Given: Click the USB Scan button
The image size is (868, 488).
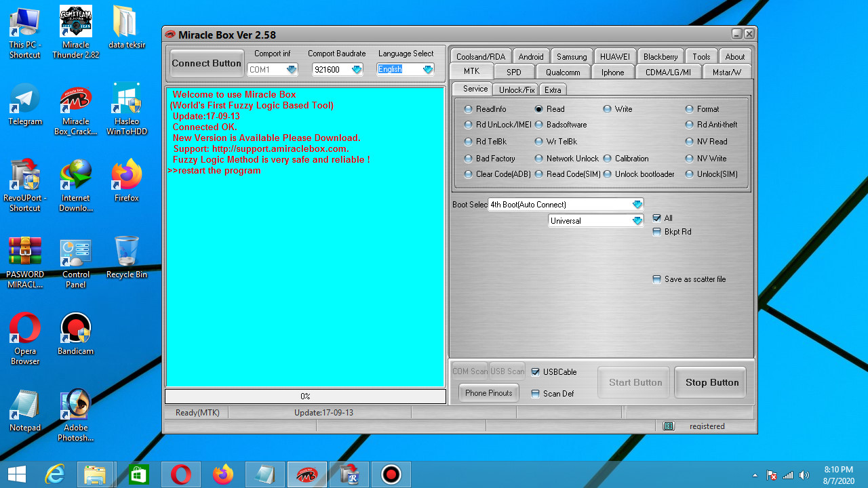Looking at the screenshot, I should pyautogui.click(x=507, y=371).
